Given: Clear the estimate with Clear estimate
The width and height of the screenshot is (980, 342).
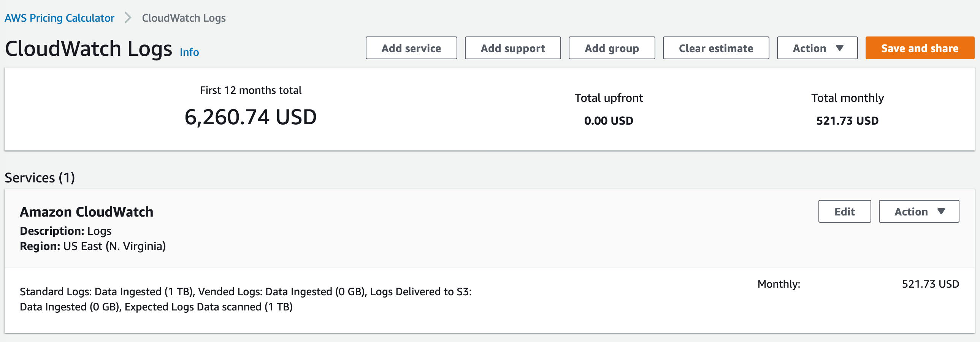Looking at the screenshot, I should tap(716, 48).
